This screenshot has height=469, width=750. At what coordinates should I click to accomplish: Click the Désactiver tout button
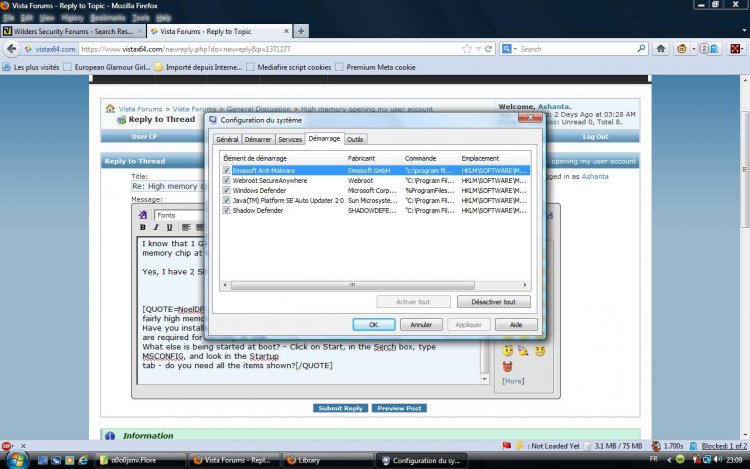coord(493,302)
